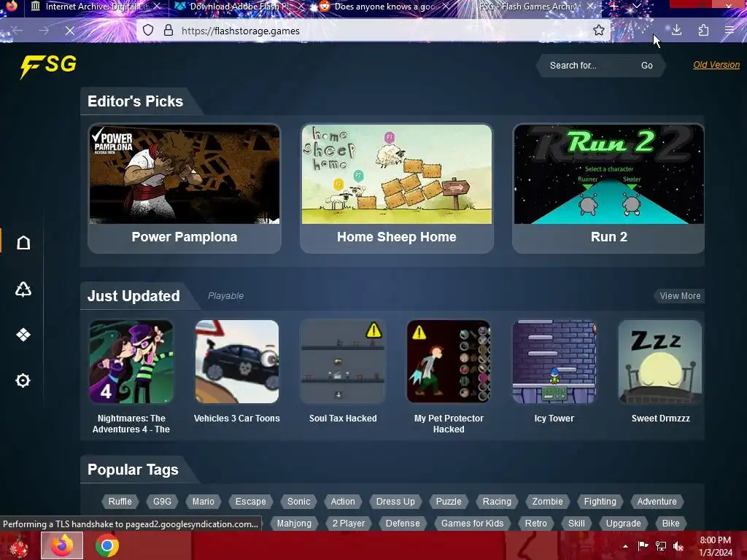
Task: Select the Mahjong tag
Action: [294, 523]
